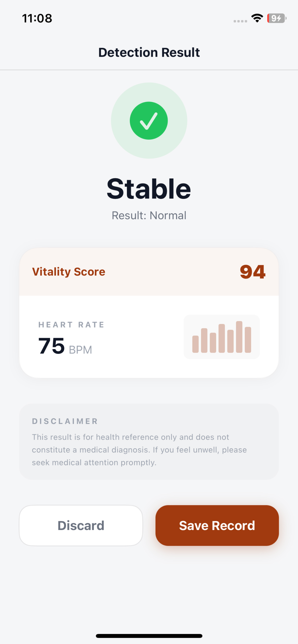Tap the cellular signal dots

click(x=240, y=21)
